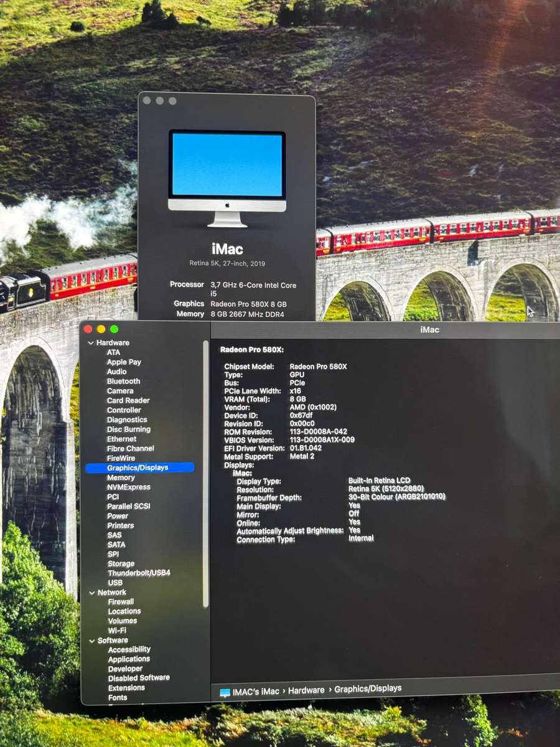Click the iMac image in About window
The height and width of the screenshot is (747, 560).
coord(227,177)
